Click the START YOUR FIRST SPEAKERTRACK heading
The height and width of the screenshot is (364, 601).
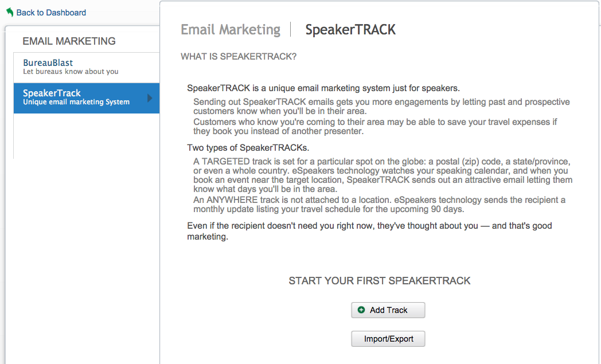pos(380,281)
